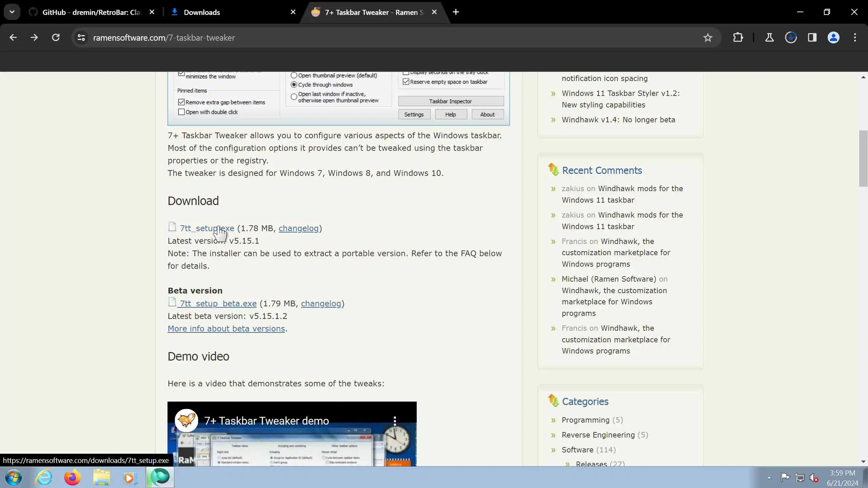This screenshot has height=488, width=868.
Task: Open the profile avatar menu
Action: [833, 38]
